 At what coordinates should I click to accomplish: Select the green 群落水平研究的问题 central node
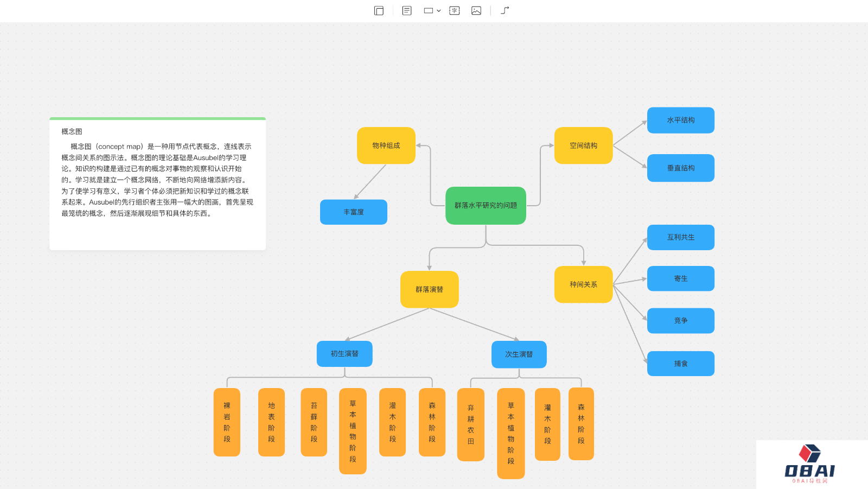tap(486, 205)
